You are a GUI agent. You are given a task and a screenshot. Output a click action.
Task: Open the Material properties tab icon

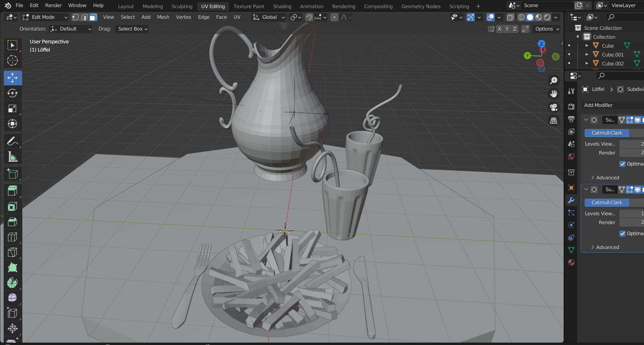571,262
